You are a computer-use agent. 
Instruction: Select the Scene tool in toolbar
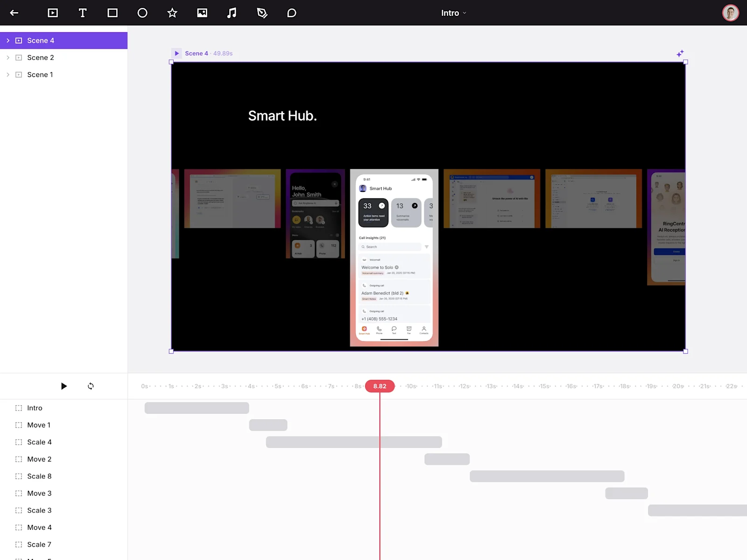point(53,13)
